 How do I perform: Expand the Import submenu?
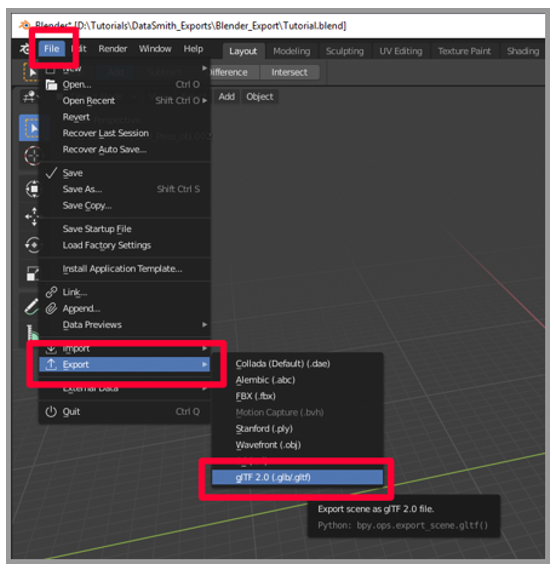click(124, 348)
